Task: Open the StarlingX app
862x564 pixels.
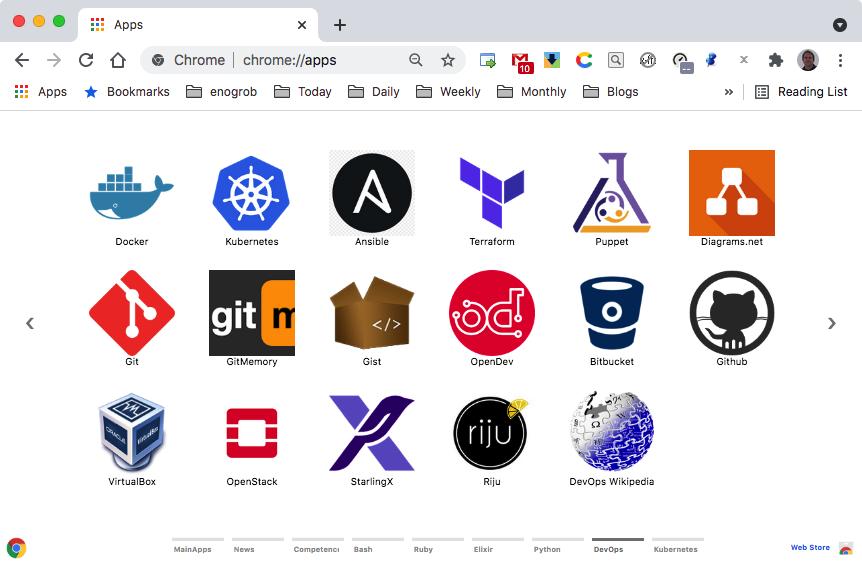Action: 372,433
